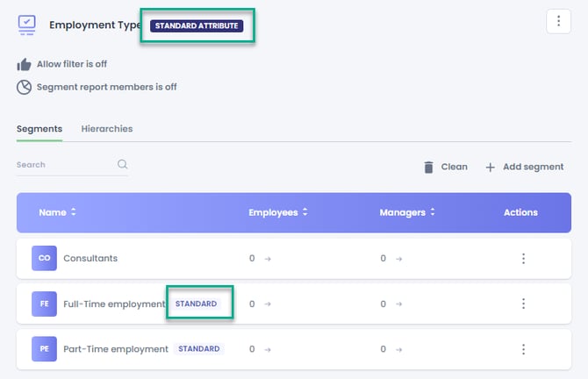Click the Employment Type monitor icon
The width and height of the screenshot is (588, 379).
pos(27,25)
